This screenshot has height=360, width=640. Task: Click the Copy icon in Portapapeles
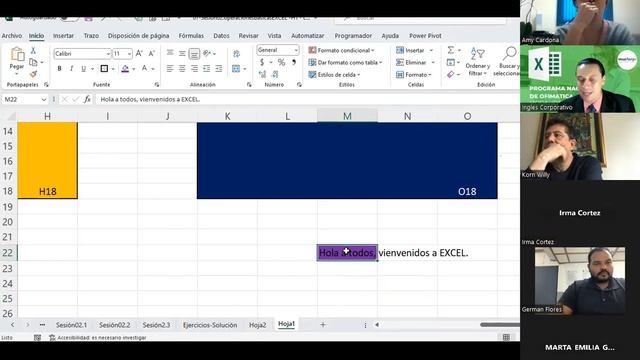tap(33, 62)
